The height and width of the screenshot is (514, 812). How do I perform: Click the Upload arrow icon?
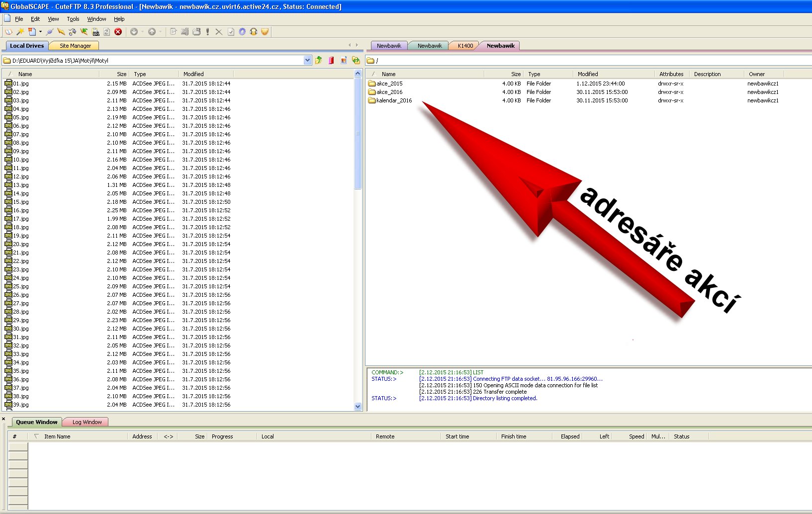(x=152, y=32)
